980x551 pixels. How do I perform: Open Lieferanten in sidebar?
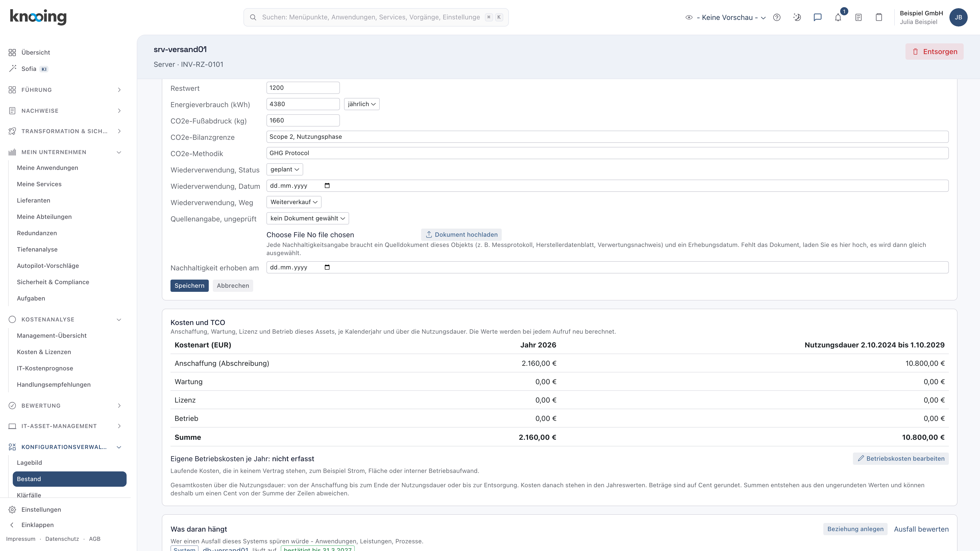coord(33,201)
